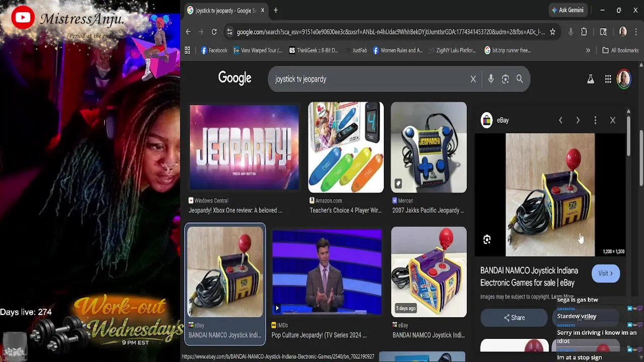Open the bookmarks bar apps grid

click(187, 50)
